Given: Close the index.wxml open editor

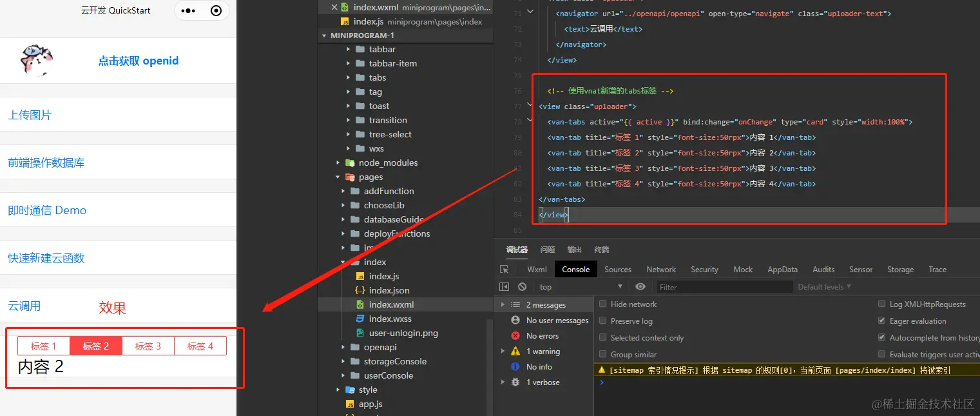Looking at the screenshot, I should point(334,7).
